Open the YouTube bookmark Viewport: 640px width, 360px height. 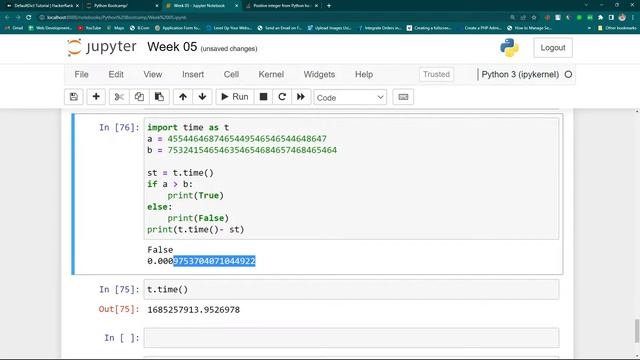click(x=90, y=28)
